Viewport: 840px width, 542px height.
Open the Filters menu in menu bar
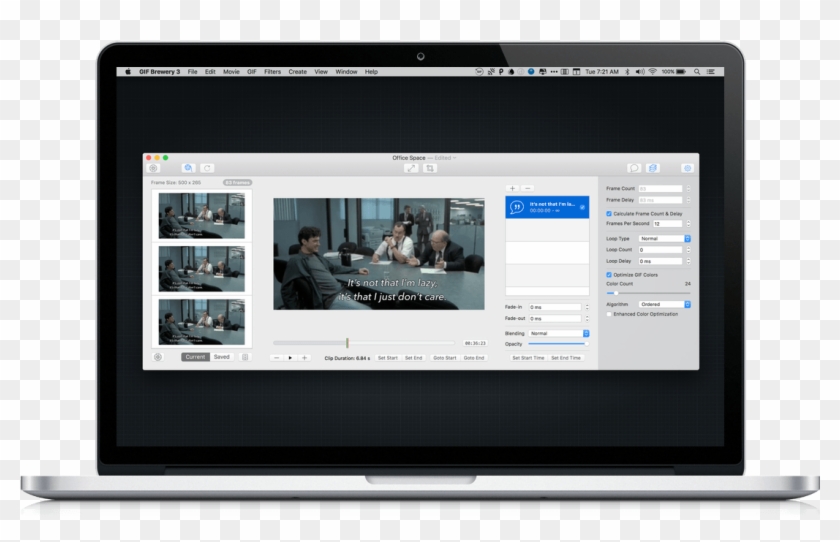pyautogui.click(x=272, y=72)
